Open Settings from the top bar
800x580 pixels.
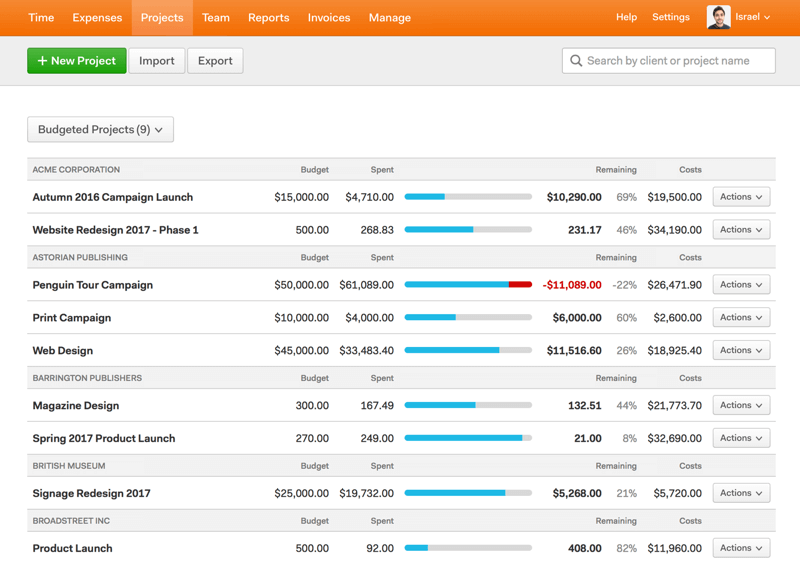(670, 17)
